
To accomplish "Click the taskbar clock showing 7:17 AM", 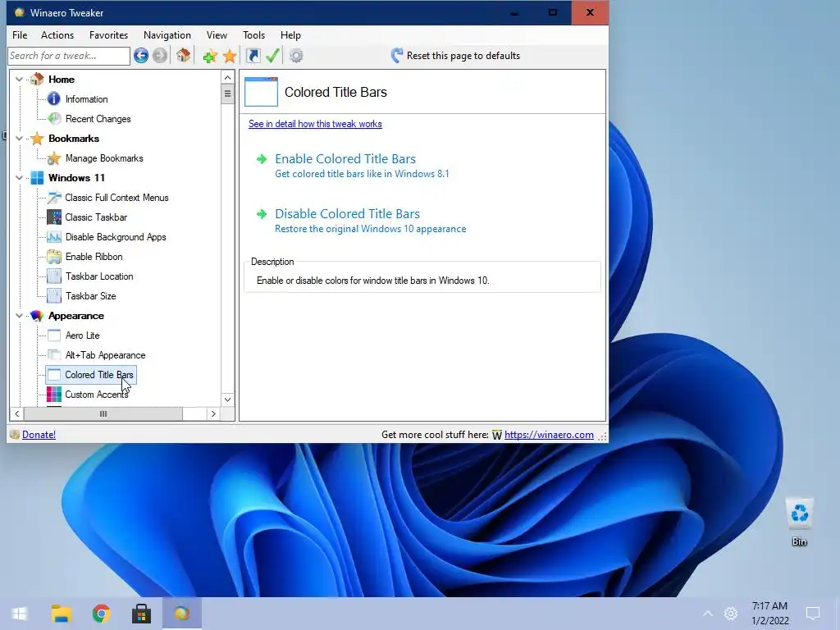I will (x=769, y=614).
